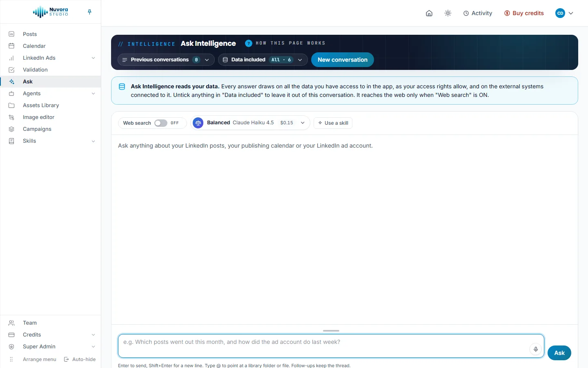Open Buy credits link
Image resolution: width=588 pixels, height=368 pixels.
[x=524, y=13]
